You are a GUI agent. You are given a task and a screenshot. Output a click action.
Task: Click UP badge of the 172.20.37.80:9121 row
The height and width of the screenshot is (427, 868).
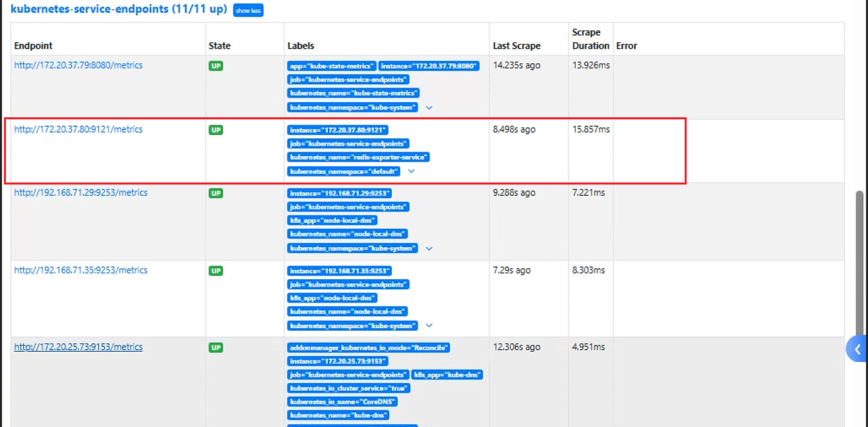point(216,130)
